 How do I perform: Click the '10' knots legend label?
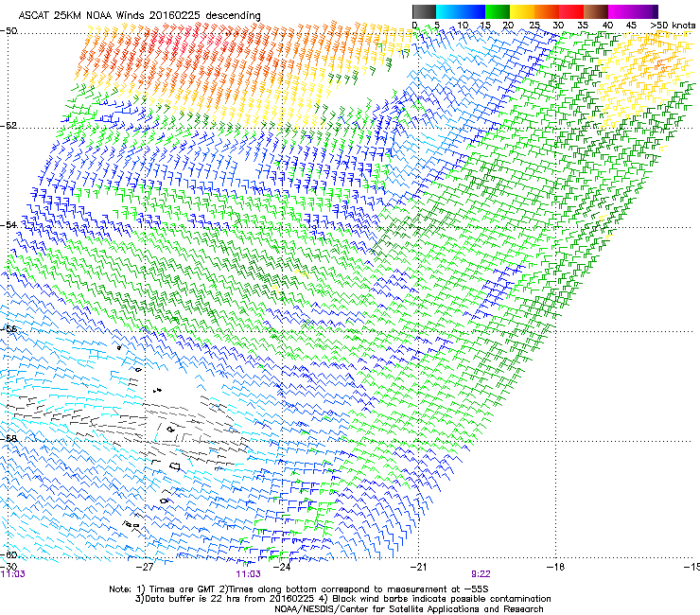point(463,26)
